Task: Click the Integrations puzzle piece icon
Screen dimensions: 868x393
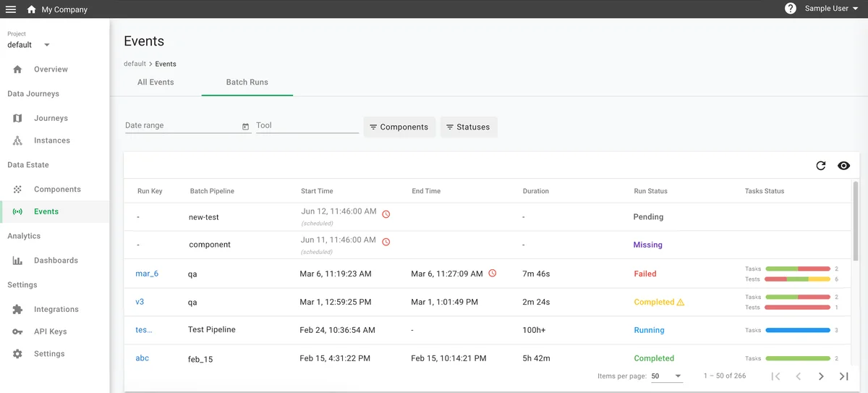Action: click(18, 309)
